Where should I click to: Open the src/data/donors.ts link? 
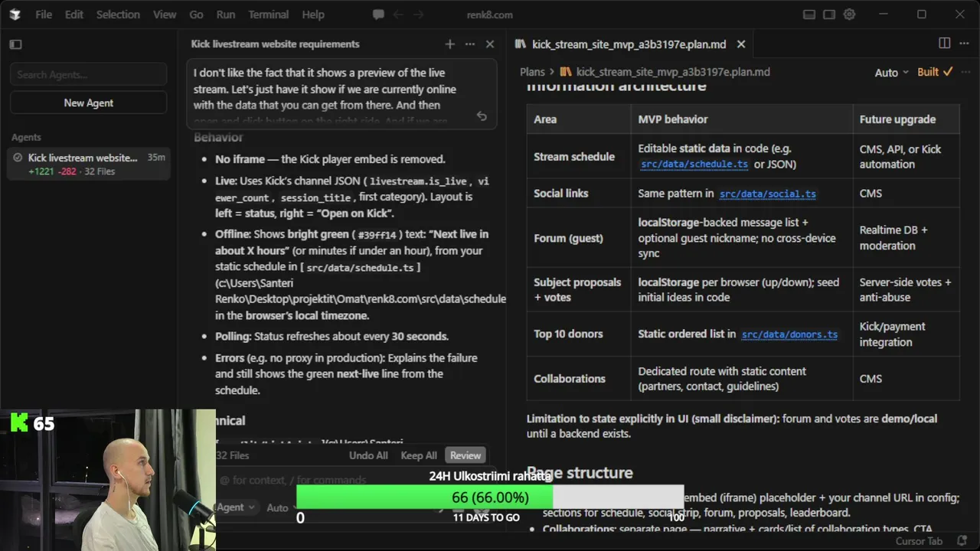pos(789,334)
